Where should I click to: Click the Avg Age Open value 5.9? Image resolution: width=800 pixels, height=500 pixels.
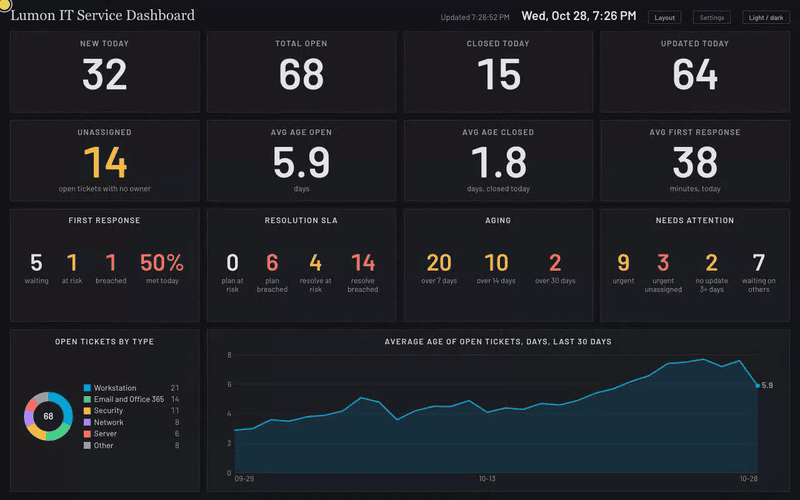tap(301, 163)
